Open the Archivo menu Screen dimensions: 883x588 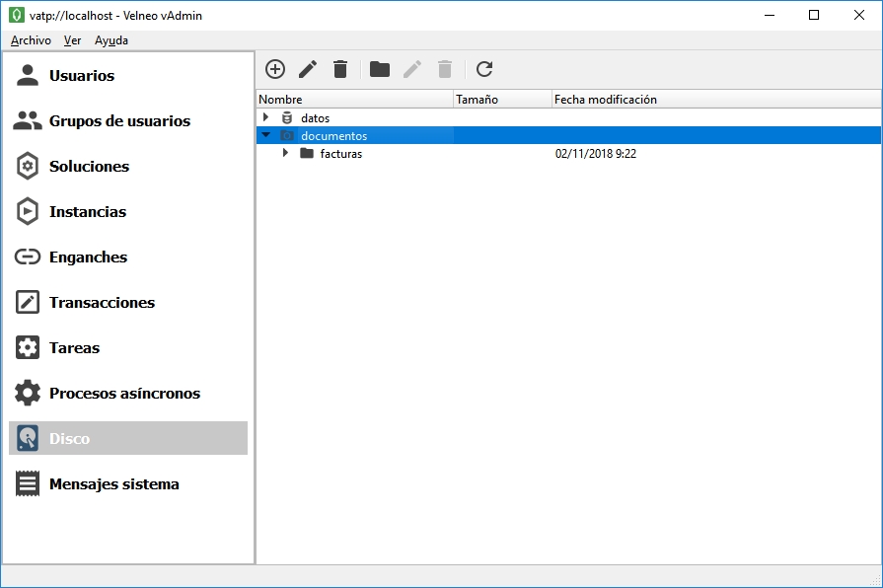point(31,40)
